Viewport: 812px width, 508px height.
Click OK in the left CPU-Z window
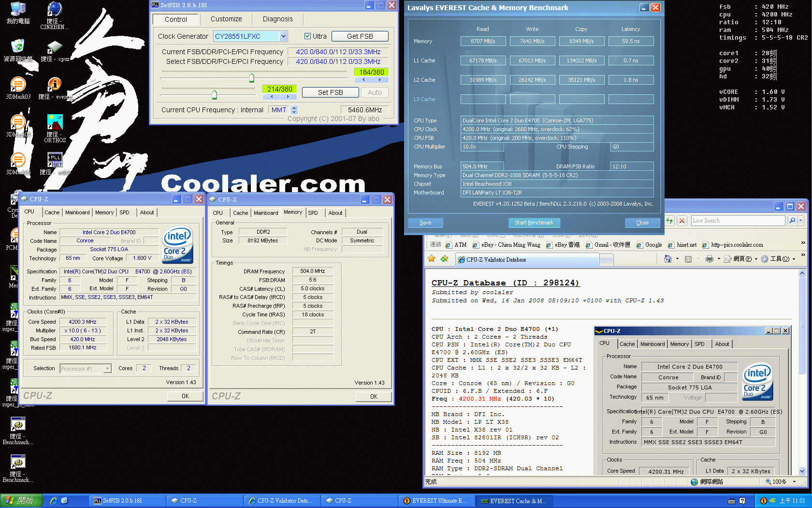185,396
